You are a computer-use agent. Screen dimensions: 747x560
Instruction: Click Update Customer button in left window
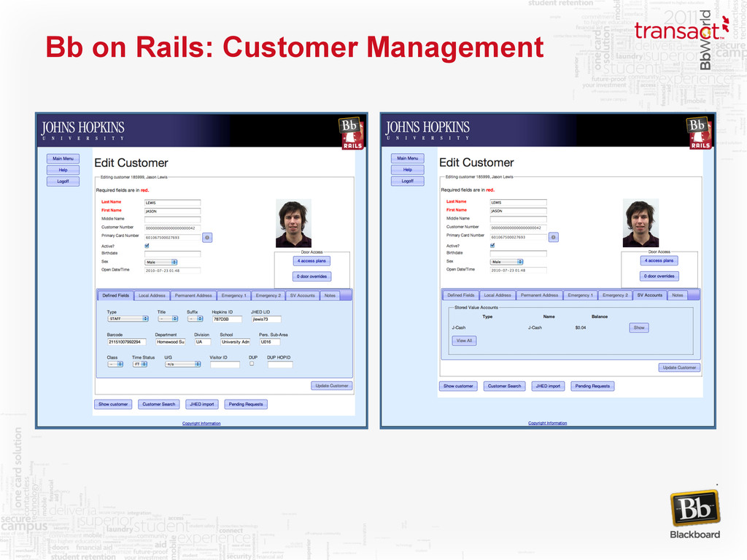[x=332, y=386]
